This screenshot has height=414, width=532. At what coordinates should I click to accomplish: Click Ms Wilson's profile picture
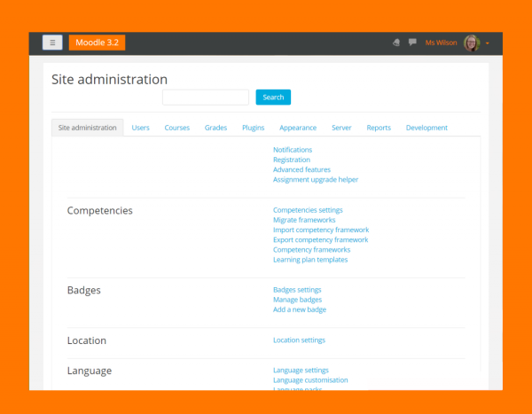pyautogui.click(x=472, y=43)
